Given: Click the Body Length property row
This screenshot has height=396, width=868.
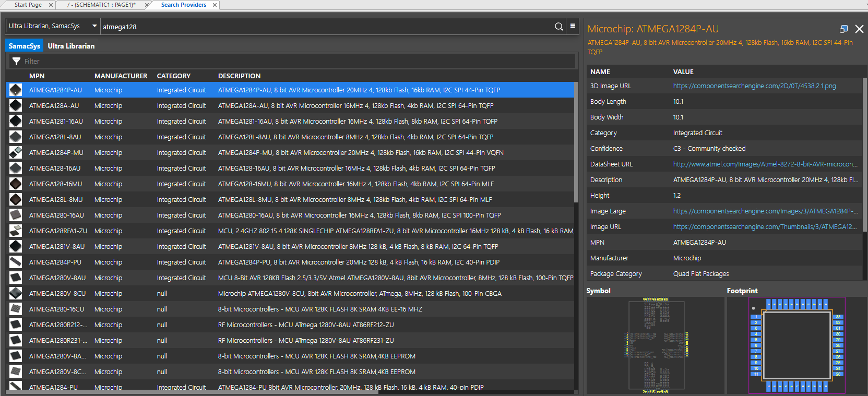Looking at the screenshot, I should (x=724, y=102).
